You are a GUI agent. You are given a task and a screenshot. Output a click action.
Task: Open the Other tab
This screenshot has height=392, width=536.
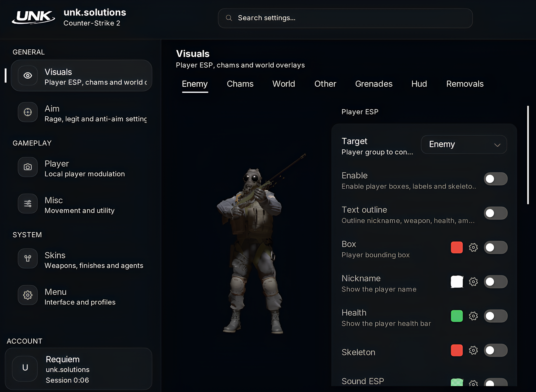[325, 84]
